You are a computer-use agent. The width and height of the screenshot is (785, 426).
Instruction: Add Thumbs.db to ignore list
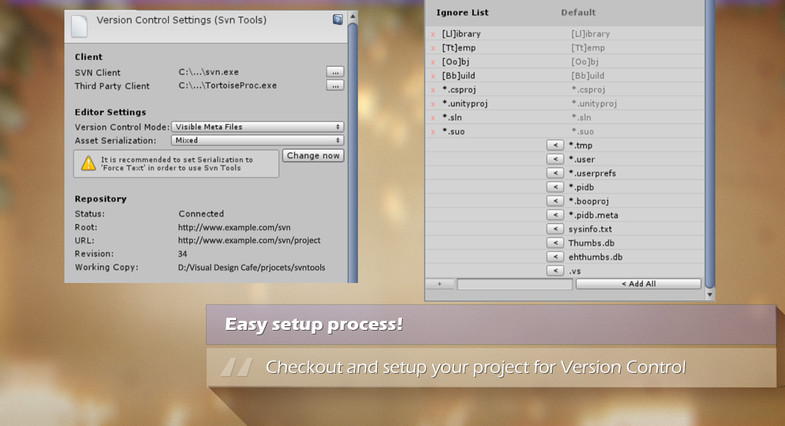click(x=555, y=243)
